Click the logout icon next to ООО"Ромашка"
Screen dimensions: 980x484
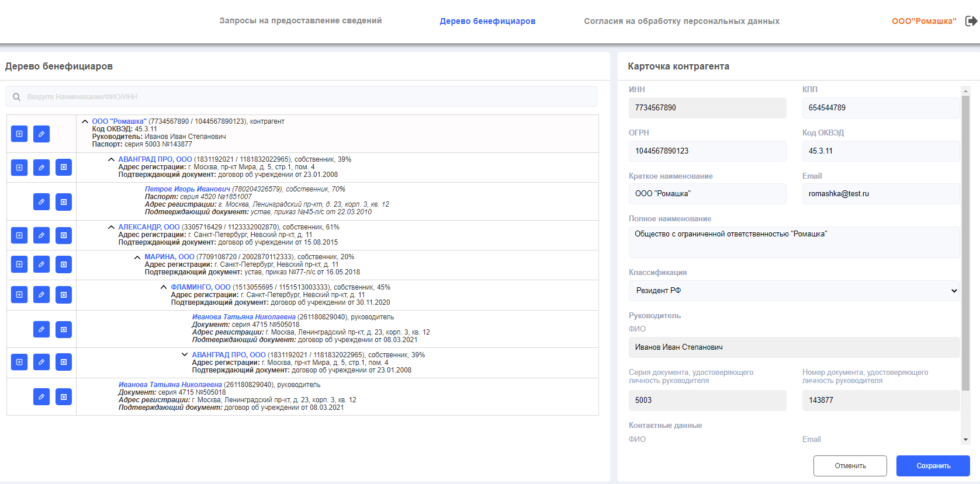click(971, 21)
